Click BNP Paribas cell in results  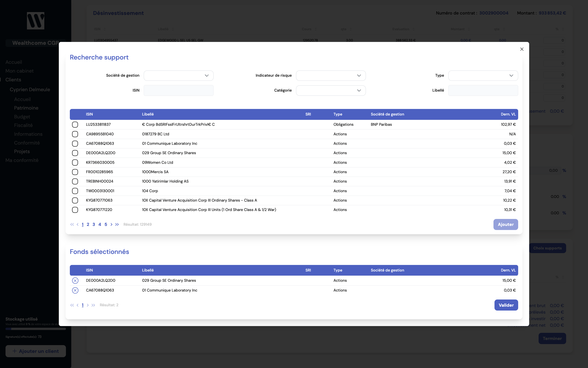(x=381, y=125)
